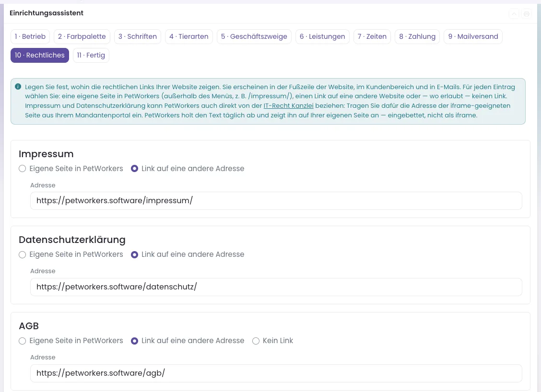
Task: Select 'Link auf eine andere Adresse' for Impressum
Action: coord(135,169)
